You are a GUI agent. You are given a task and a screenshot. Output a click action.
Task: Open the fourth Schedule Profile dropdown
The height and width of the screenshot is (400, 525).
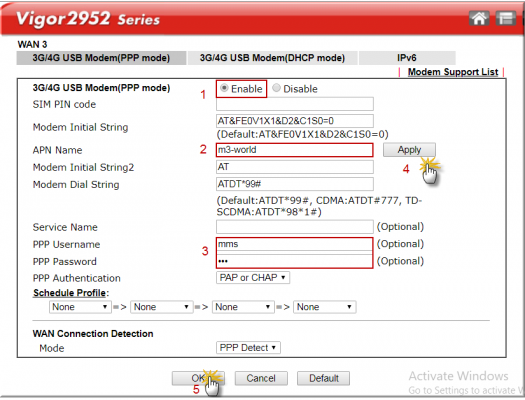[324, 307]
